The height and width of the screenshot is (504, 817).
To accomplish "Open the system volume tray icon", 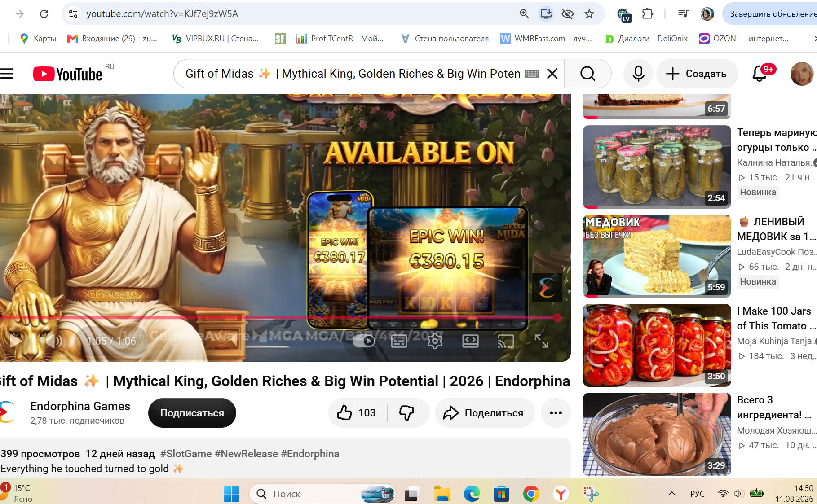I will [x=738, y=494].
